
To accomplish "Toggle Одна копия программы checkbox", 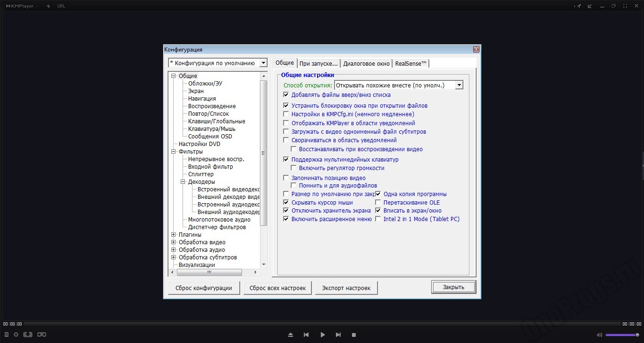I will 378,194.
